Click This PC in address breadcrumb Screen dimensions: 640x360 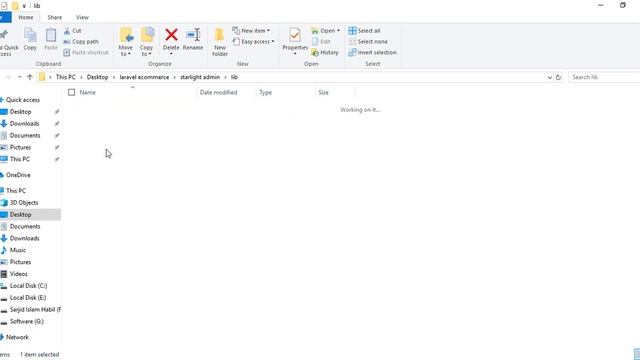tap(65, 77)
